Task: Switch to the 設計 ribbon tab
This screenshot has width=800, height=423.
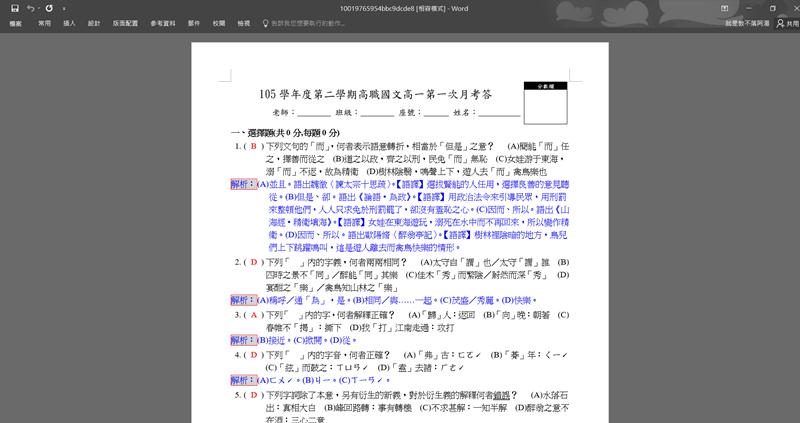Action: coord(94,23)
